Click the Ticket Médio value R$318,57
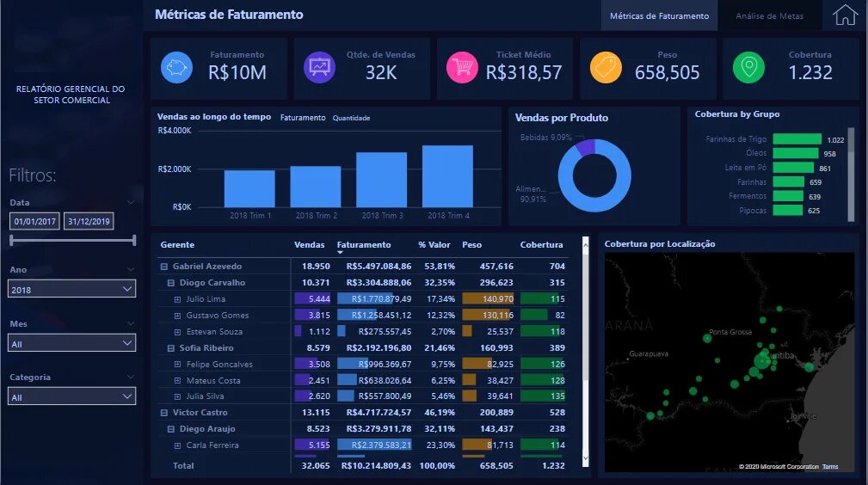 click(x=524, y=72)
